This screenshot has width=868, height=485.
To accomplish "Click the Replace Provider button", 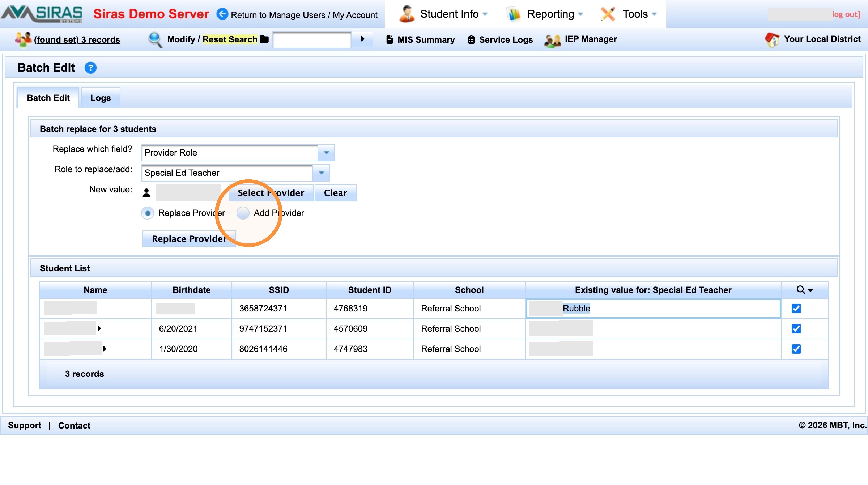I will pos(189,239).
